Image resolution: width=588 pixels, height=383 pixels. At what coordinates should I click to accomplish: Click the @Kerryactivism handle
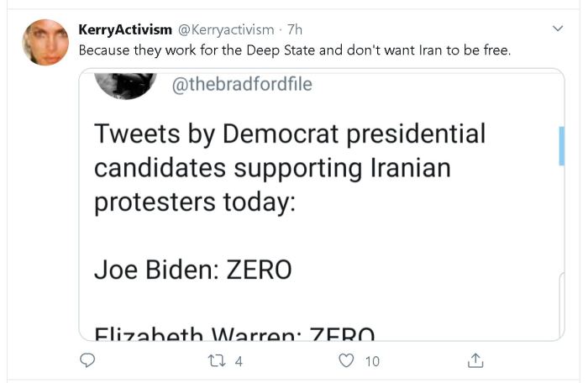click(225, 30)
